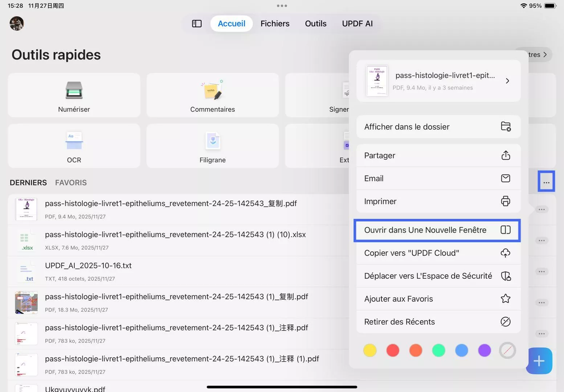Select the DERNIERS tab

click(x=28, y=183)
